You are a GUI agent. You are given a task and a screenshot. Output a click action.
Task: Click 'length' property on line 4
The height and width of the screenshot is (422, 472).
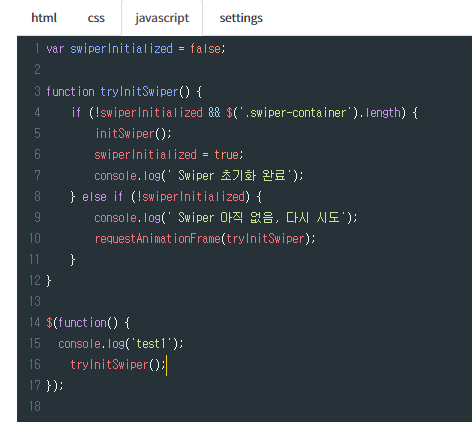point(383,113)
